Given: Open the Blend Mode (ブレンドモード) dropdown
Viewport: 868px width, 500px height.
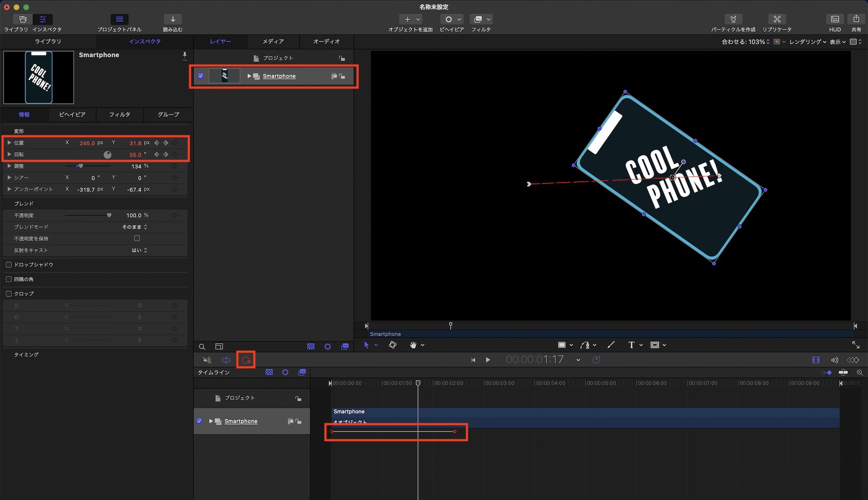Looking at the screenshot, I should [135, 227].
